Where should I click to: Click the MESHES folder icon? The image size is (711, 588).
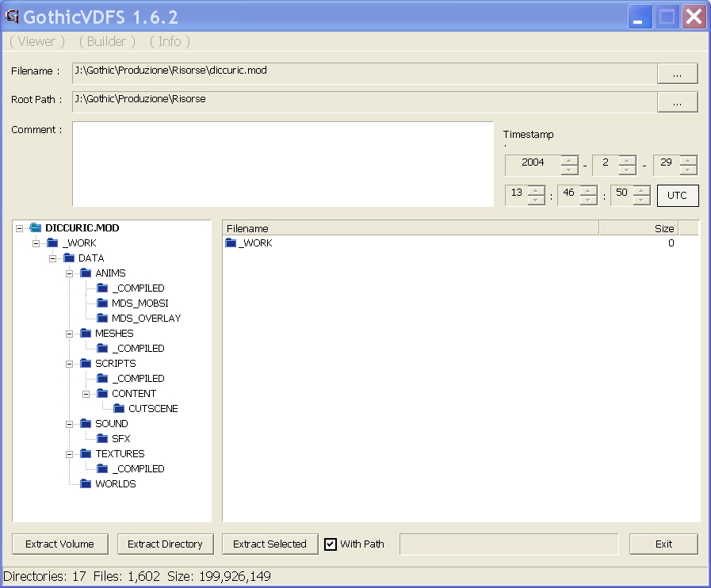pos(86,333)
